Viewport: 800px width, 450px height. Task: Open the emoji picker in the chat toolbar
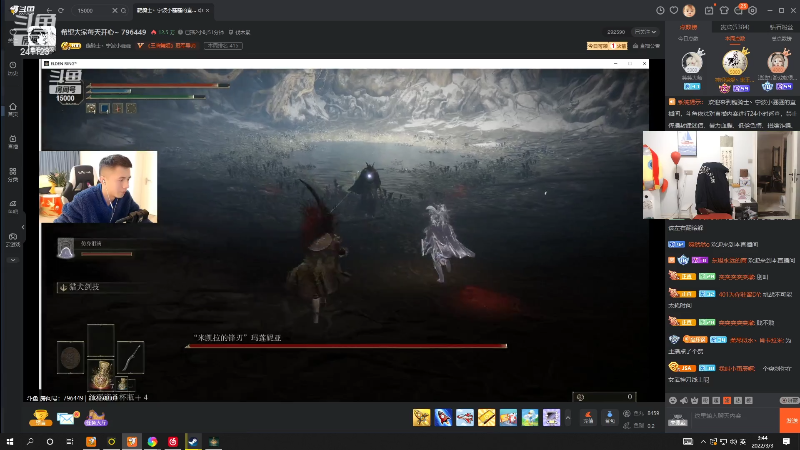coord(673,401)
